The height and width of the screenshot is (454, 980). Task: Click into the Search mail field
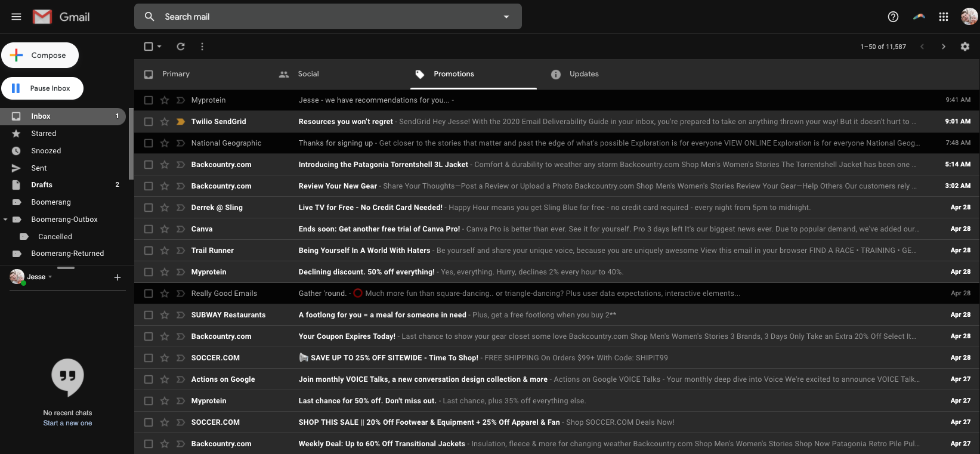click(x=328, y=17)
